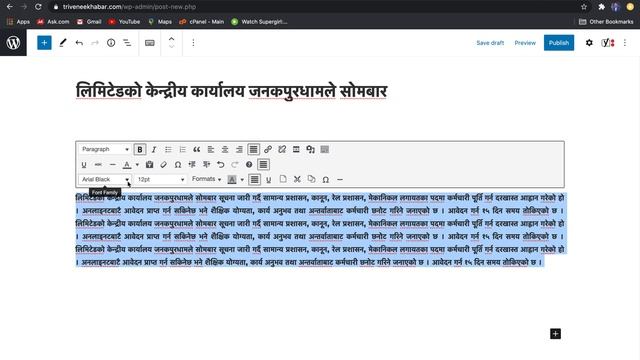Open the List View outline
This screenshot has height=360, width=640.
click(127, 42)
